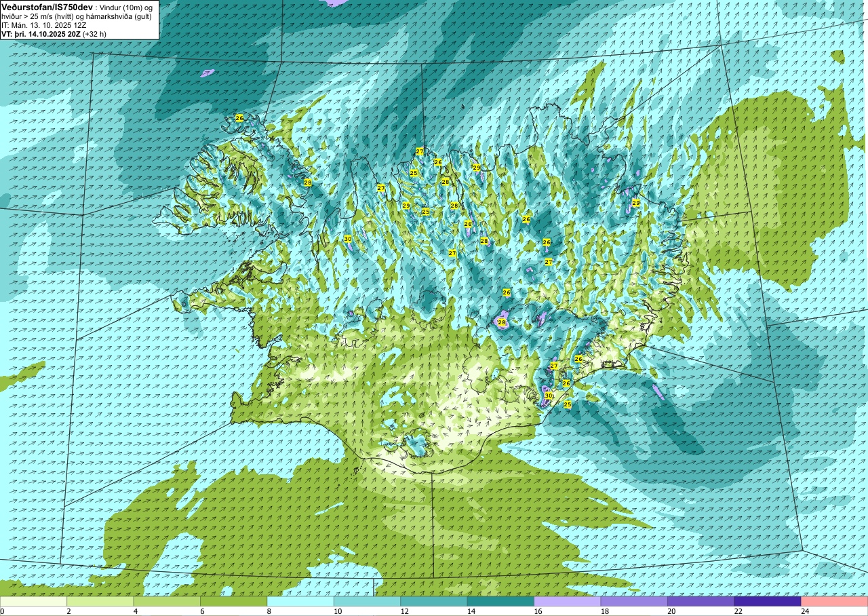The image size is (868, 616).
Task: Click the legend scale label "8"
Action: pos(269,611)
